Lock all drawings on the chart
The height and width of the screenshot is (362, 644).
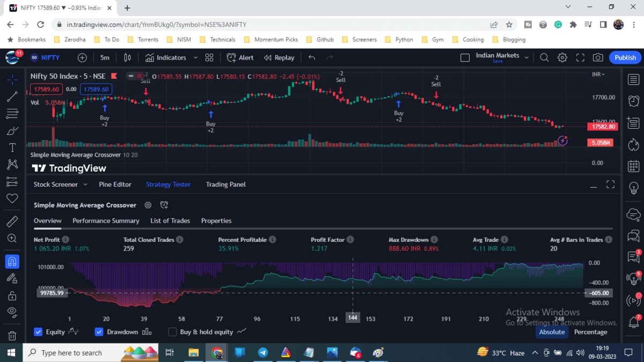(x=12, y=295)
